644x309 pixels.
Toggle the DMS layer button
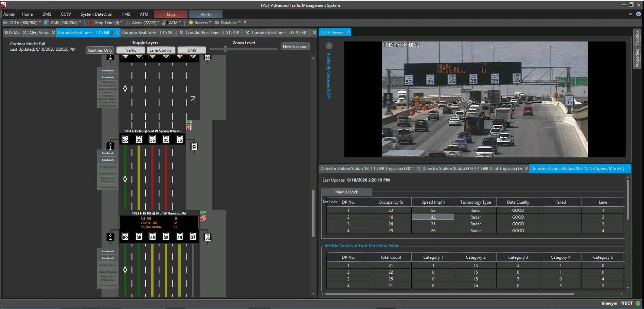coord(192,50)
